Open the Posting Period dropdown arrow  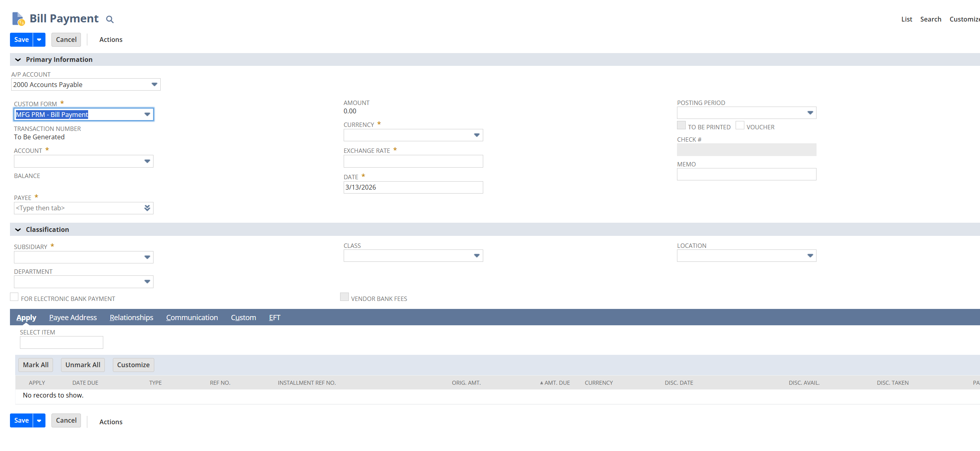coord(810,113)
